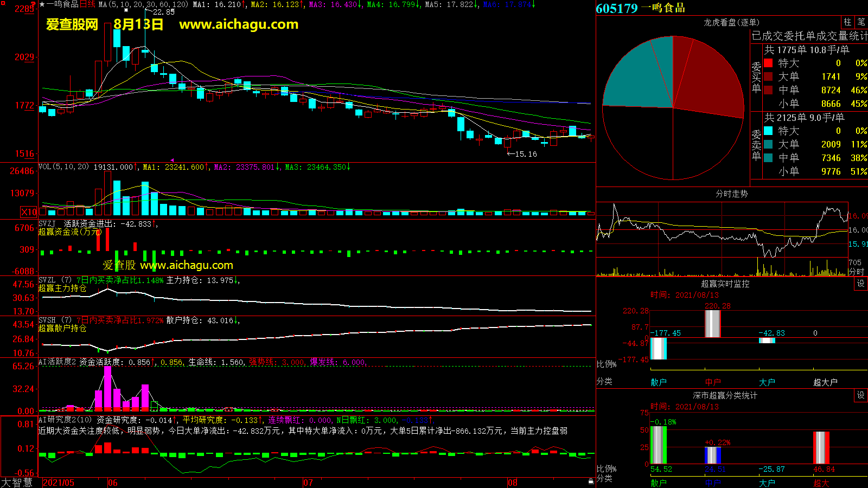Click the MA(5,10,20,30,60,120) indicator parameters
Image resolution: width=868 pixels, height=488 pixels.
(x=143, y=4)
